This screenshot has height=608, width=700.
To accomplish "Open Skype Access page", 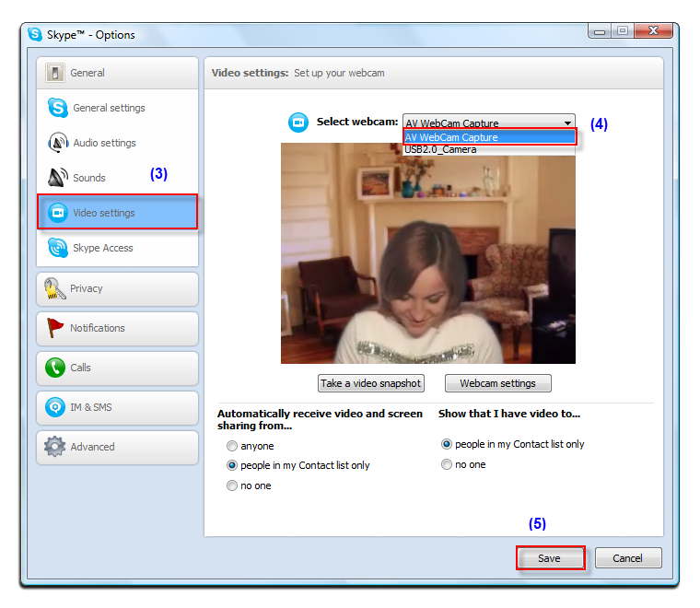I will (117, 248).
